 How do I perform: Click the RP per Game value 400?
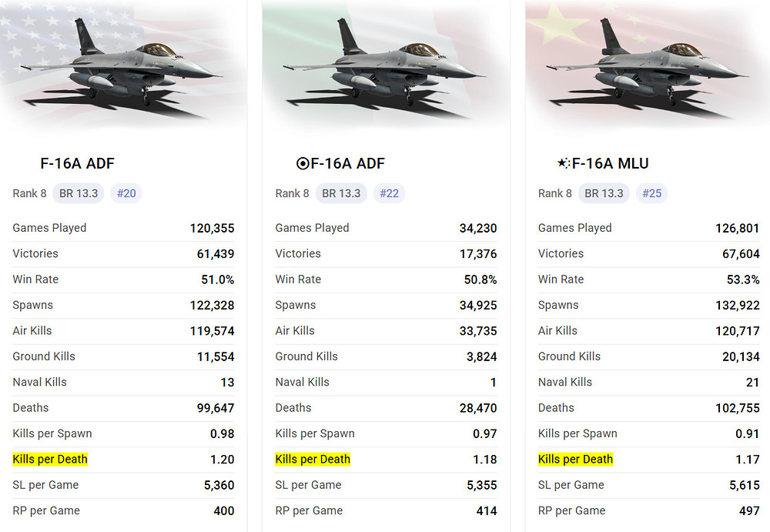coord(223,510)
